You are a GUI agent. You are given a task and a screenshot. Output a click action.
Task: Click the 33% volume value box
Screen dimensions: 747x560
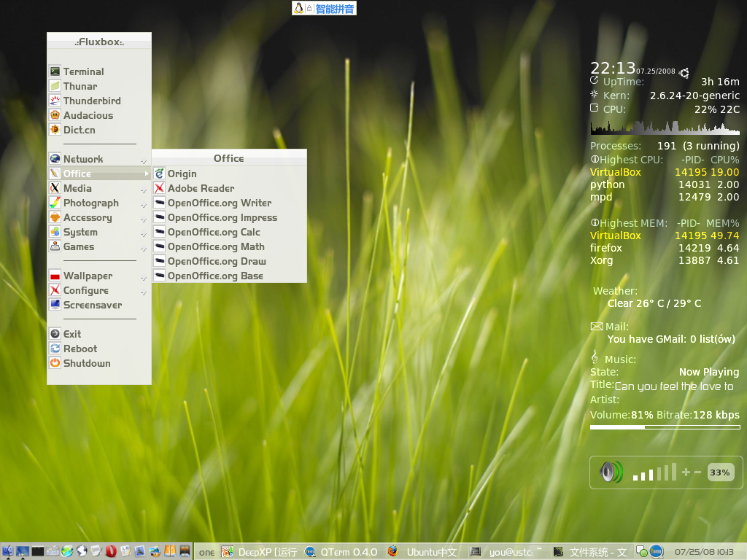point(720,472)
